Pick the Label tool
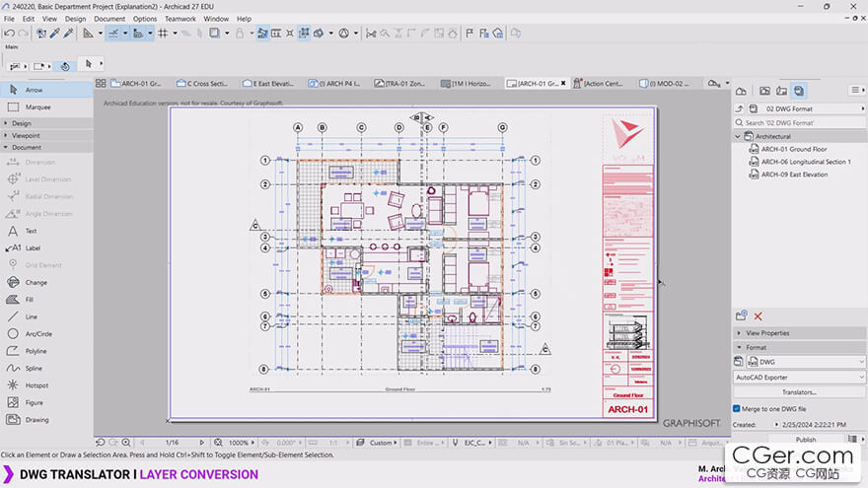The height and width of the screenshot is (488, 868). pos(46,247)
